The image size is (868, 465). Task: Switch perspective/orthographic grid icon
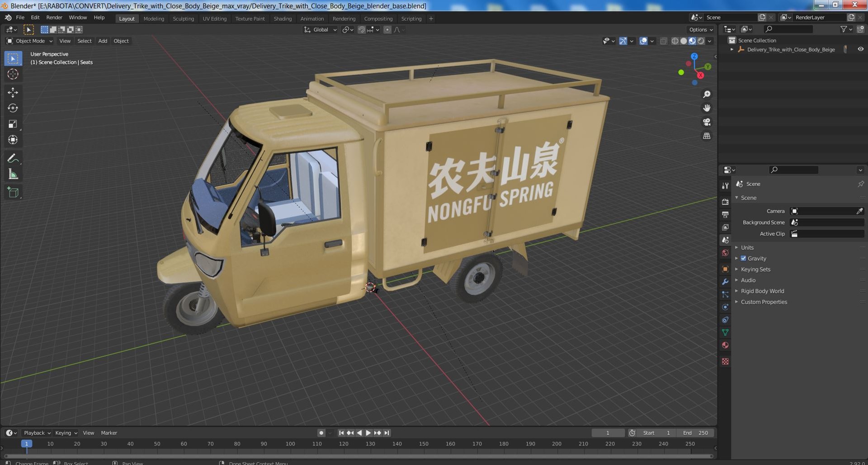click(707, 136)
